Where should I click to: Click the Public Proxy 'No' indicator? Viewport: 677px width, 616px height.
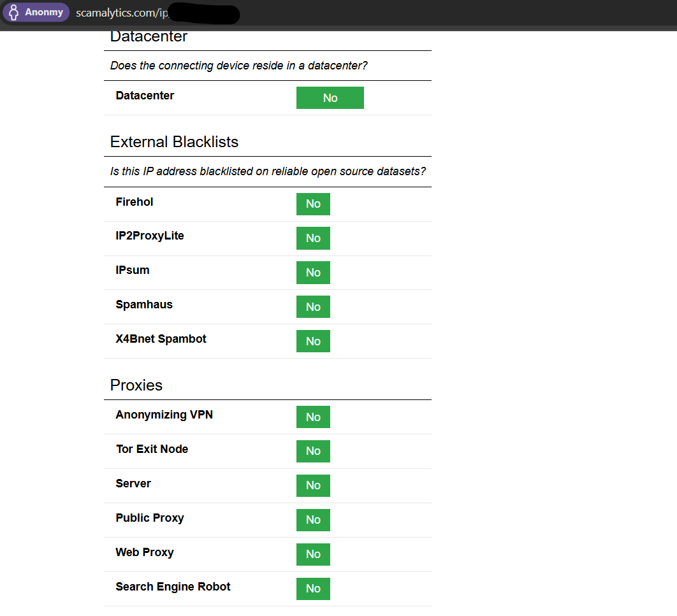[313, 520]
